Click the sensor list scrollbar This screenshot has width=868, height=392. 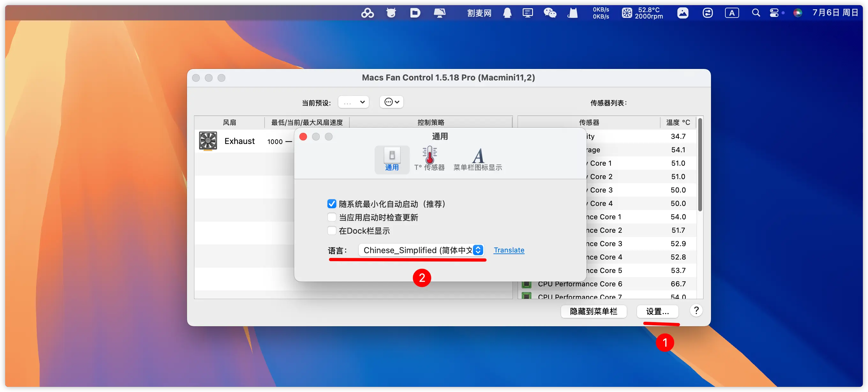pyautogui.click(x=700, y=165)
